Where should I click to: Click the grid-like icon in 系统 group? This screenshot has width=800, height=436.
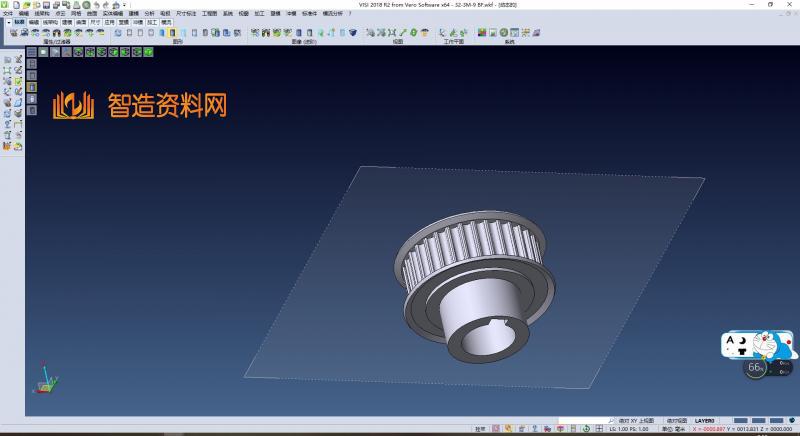514,33
